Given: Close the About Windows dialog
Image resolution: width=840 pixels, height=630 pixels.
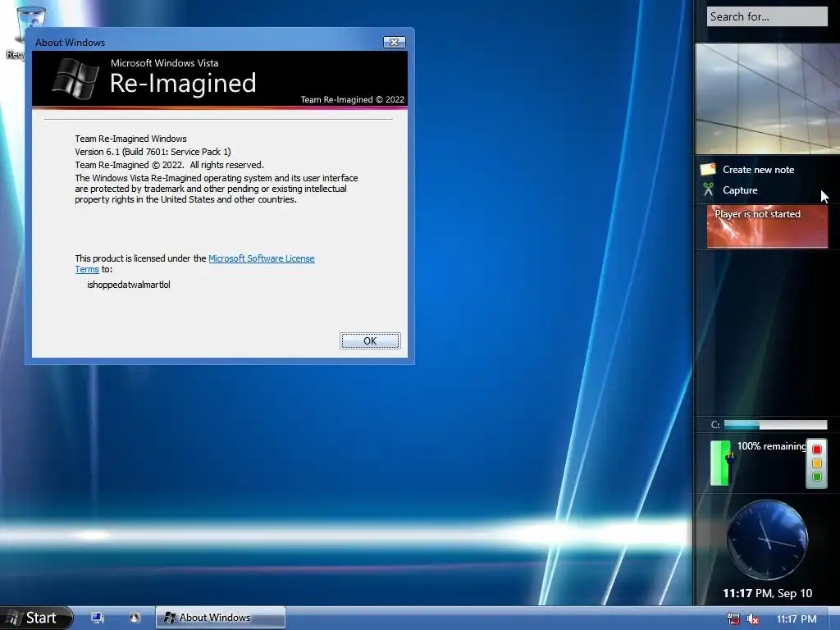Looking at the screenshot, I should click(395, 43).
